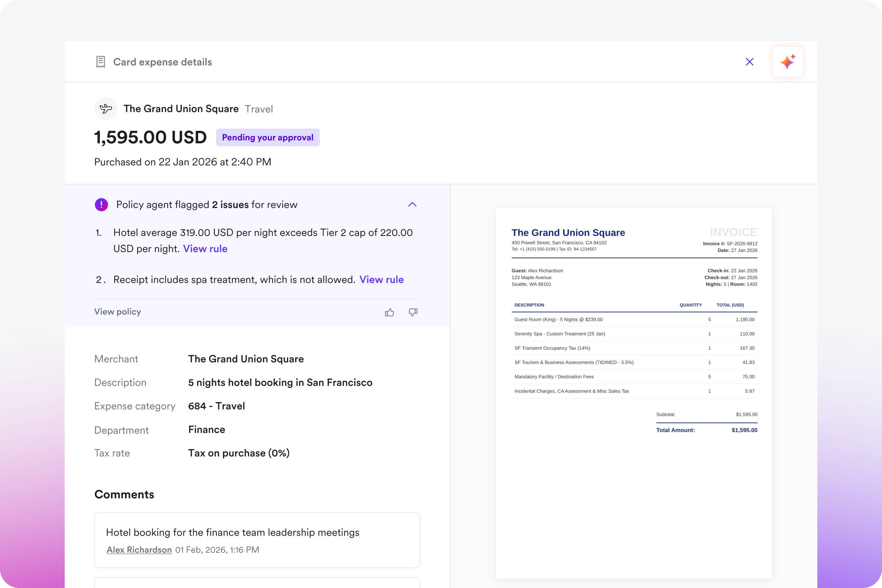Click the Hotel booking comment box
The height and width of the screenshot is (588, 882).
[257, 540]
